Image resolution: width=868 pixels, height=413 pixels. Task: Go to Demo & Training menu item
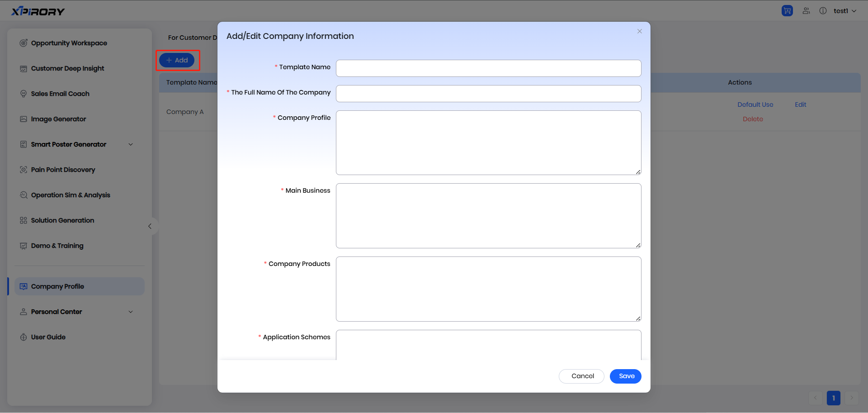tap(57, 246)
